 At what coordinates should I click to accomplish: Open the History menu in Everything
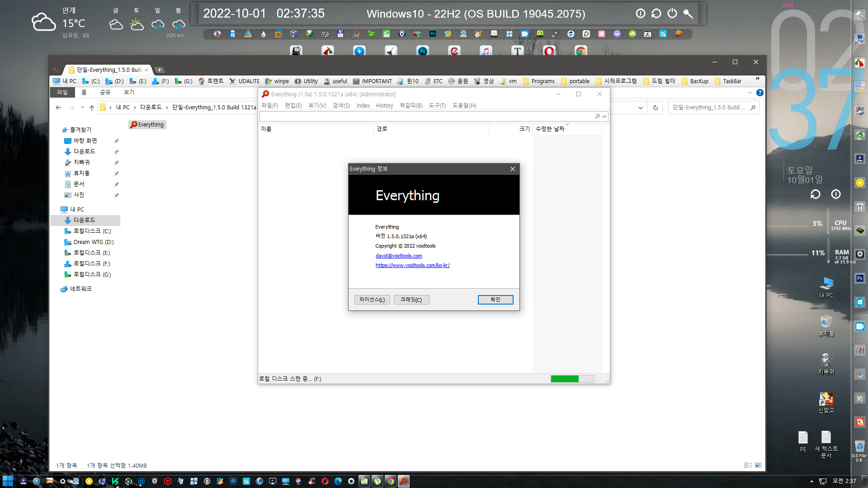[385, 106]
